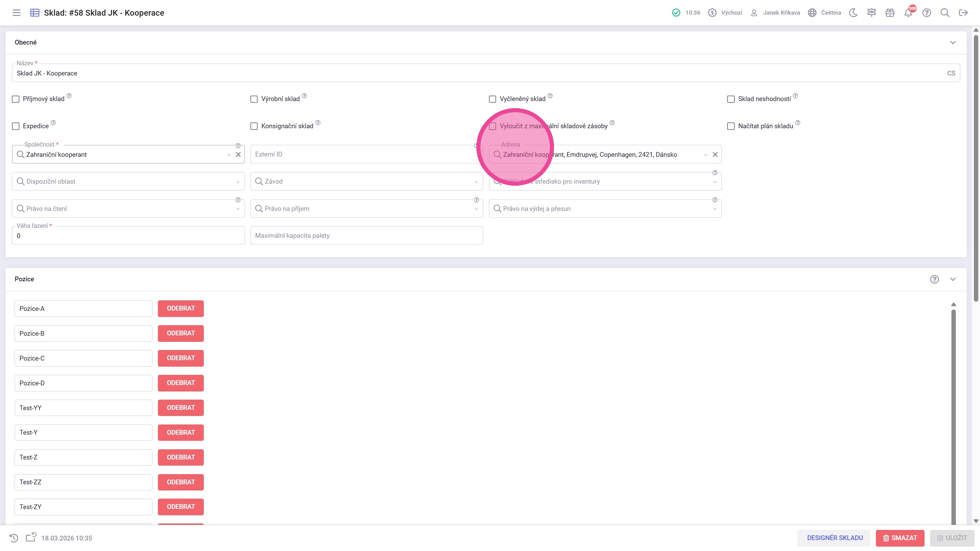The width and height of the screenshot is (980, 551).
Task: Toggle dark mode moon icon
Action: click(853, 13)
